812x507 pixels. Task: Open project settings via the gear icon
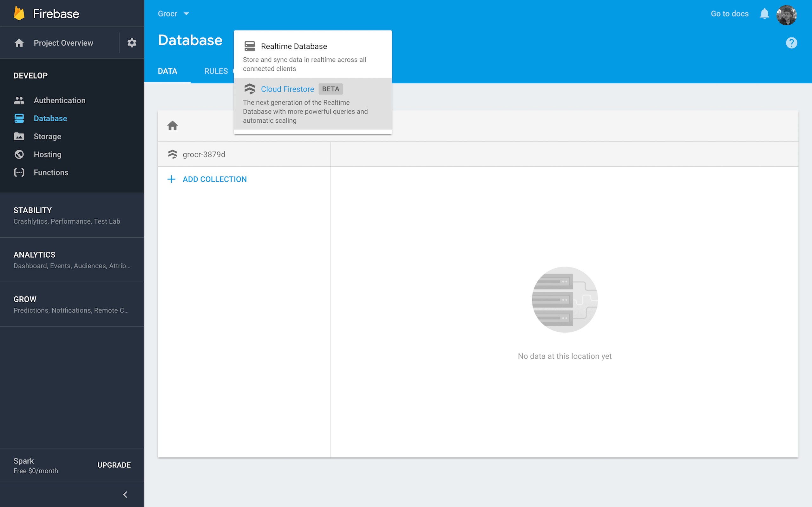132,42
